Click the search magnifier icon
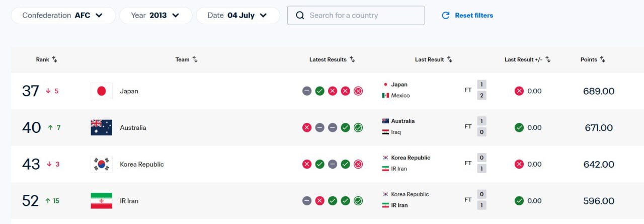 (300, 15)
